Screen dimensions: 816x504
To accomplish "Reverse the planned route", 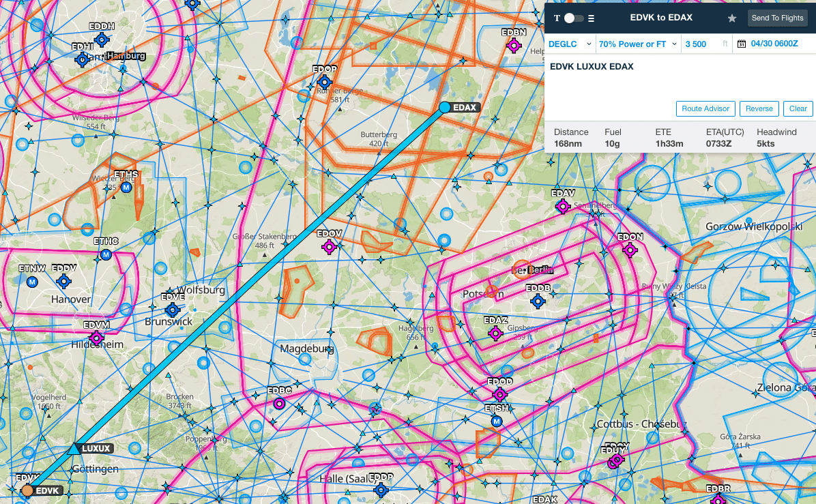I will (x=759, y=108).
